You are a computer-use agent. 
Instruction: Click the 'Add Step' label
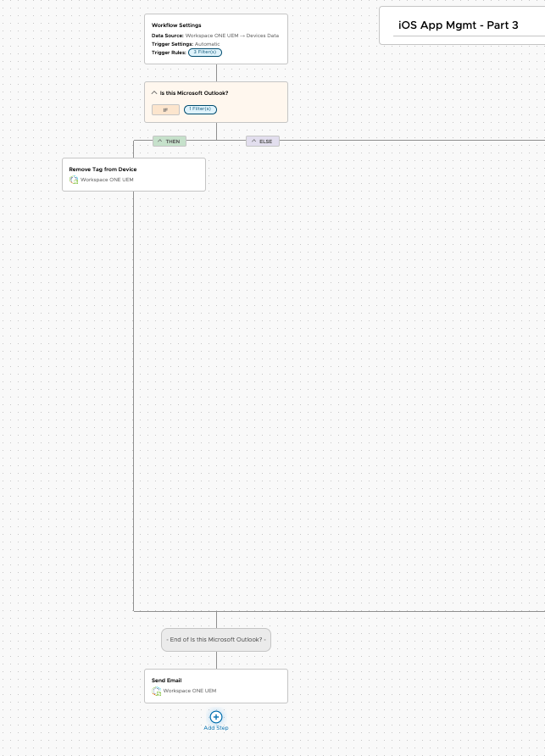pyautogui.click(x=216, y=728)
